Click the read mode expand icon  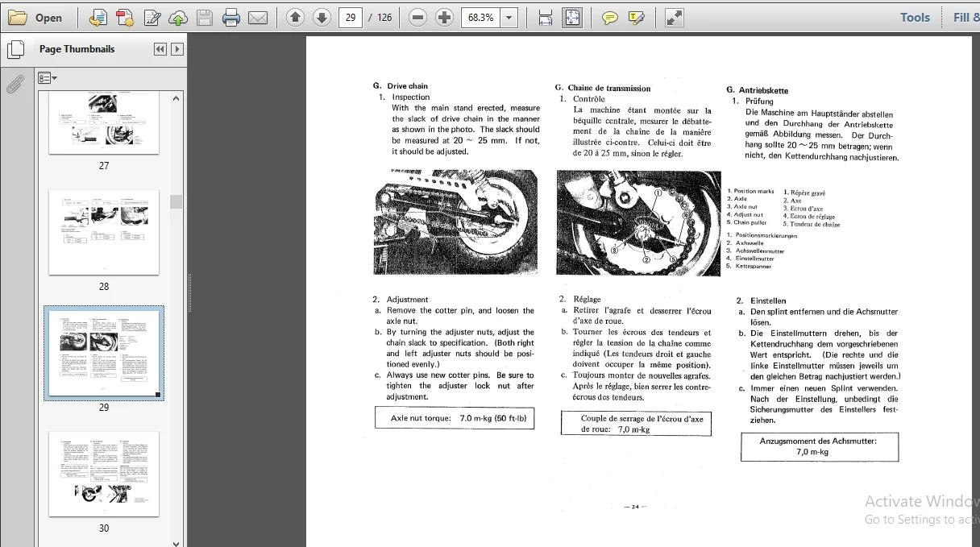[x=674, y=17]
